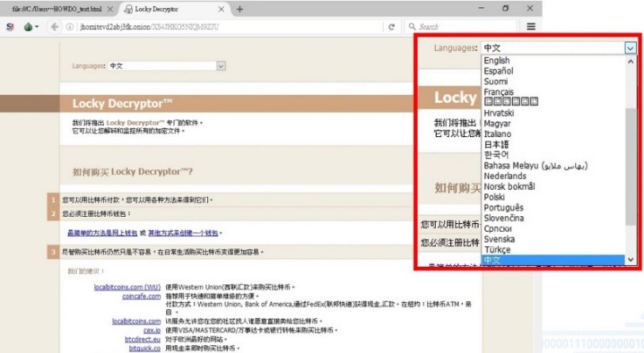Image resolution: width=644 pixels, height=353 pixels.
Task: Click the reload page icon
Action: (391, 26)
